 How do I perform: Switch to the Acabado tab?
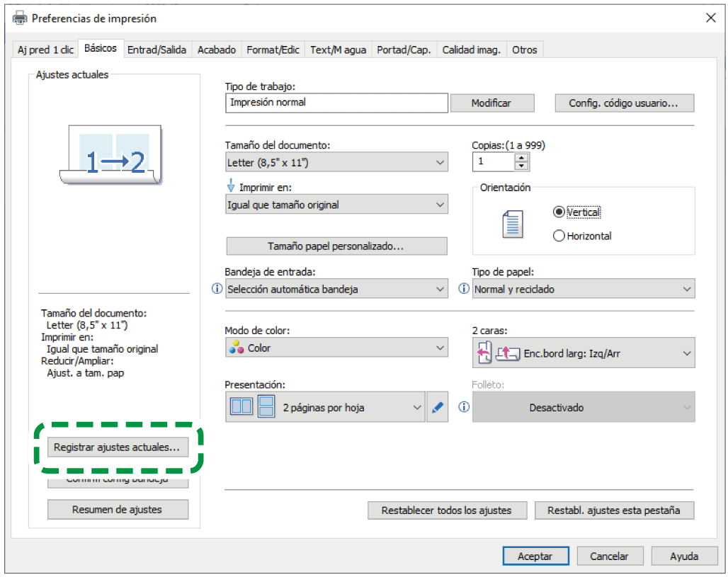click(x=216, y=50)
